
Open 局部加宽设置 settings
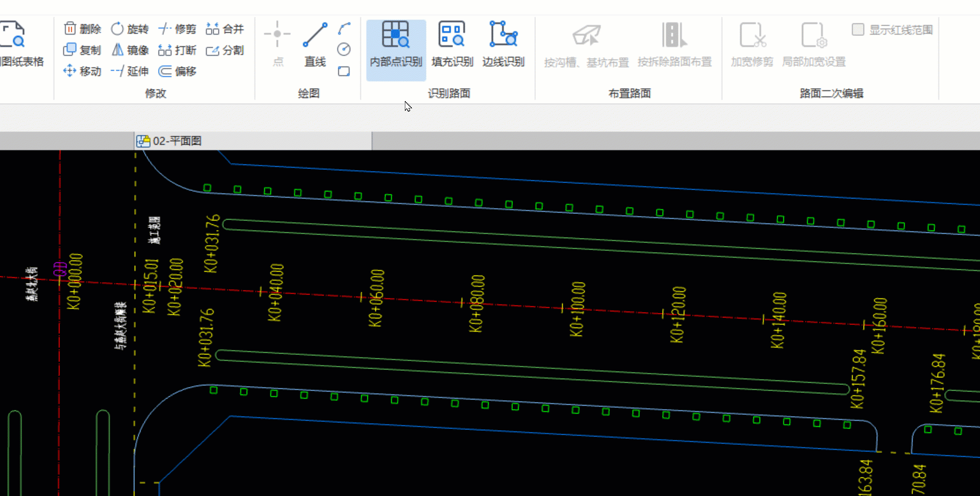pos(814,45)
